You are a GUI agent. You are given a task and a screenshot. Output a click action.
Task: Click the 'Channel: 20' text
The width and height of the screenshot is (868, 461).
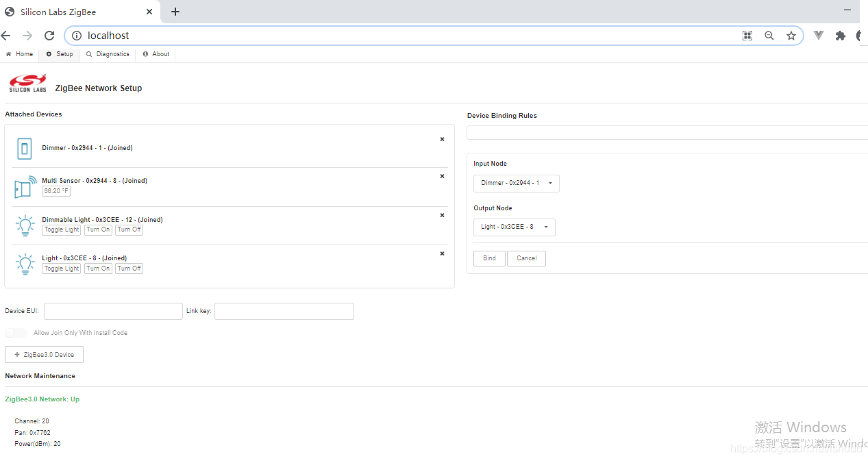[x=32, y=421]
